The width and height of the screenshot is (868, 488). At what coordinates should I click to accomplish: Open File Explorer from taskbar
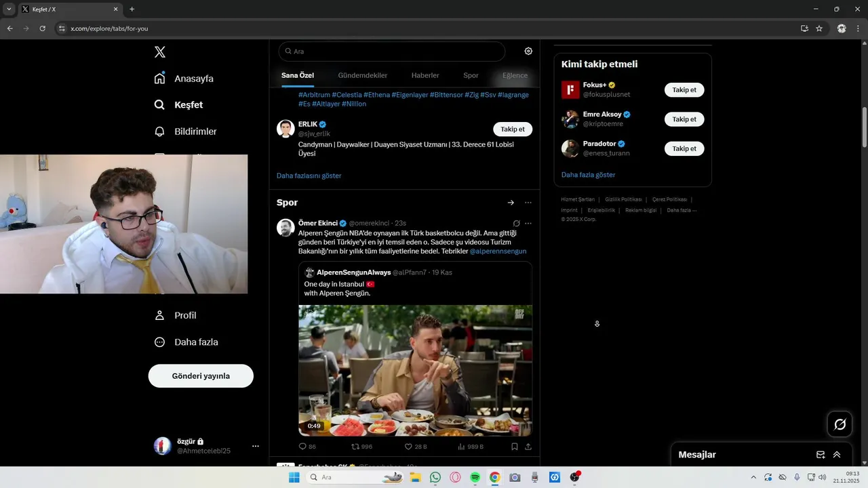point(415,477)
